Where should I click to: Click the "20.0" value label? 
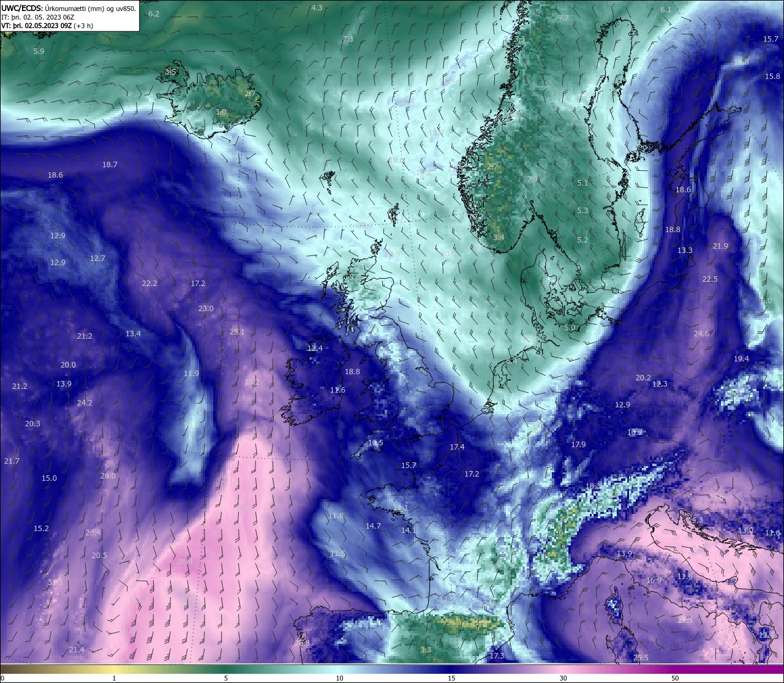(68, 365)
